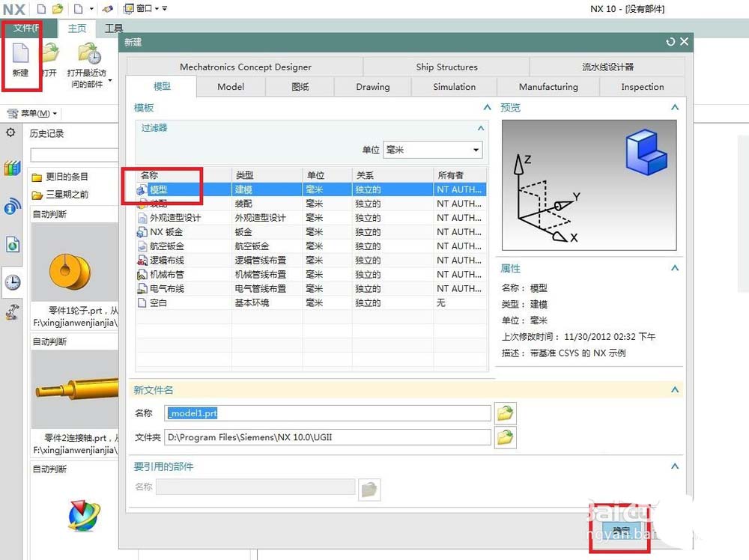Open 打开最近访问的部件 recent parts icon
749x560 pixels.
coord(89,53)
